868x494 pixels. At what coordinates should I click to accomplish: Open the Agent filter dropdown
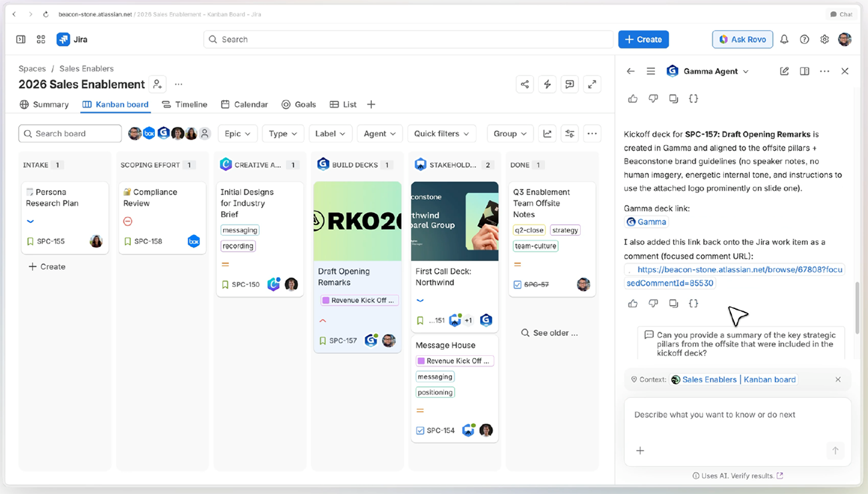[380, 134]
